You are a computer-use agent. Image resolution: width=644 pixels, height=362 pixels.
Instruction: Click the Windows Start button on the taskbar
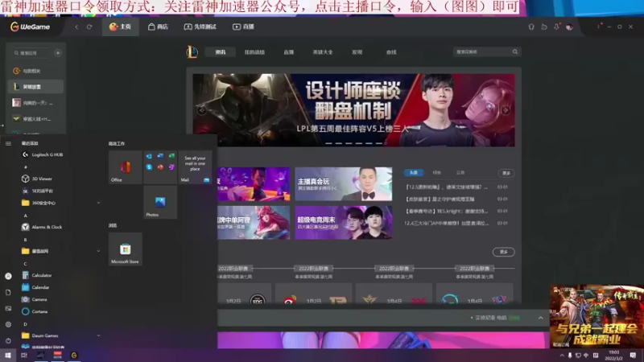[8, 355]
